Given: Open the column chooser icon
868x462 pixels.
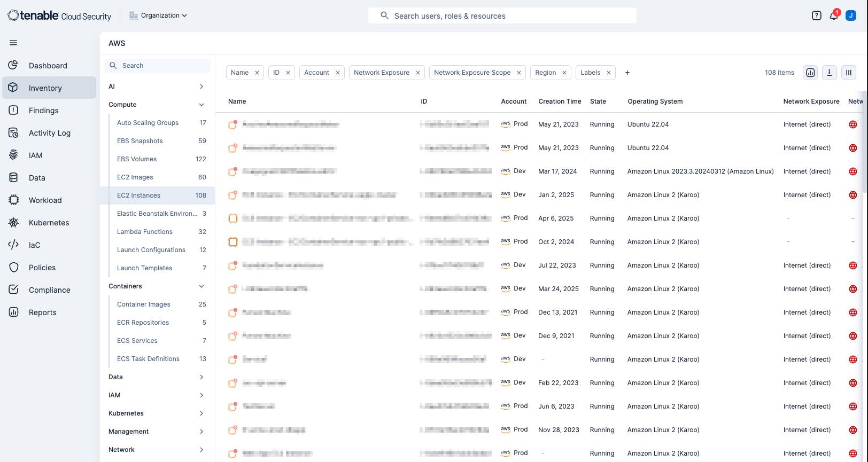Looking at the screenshot, I should coord(848,73).
